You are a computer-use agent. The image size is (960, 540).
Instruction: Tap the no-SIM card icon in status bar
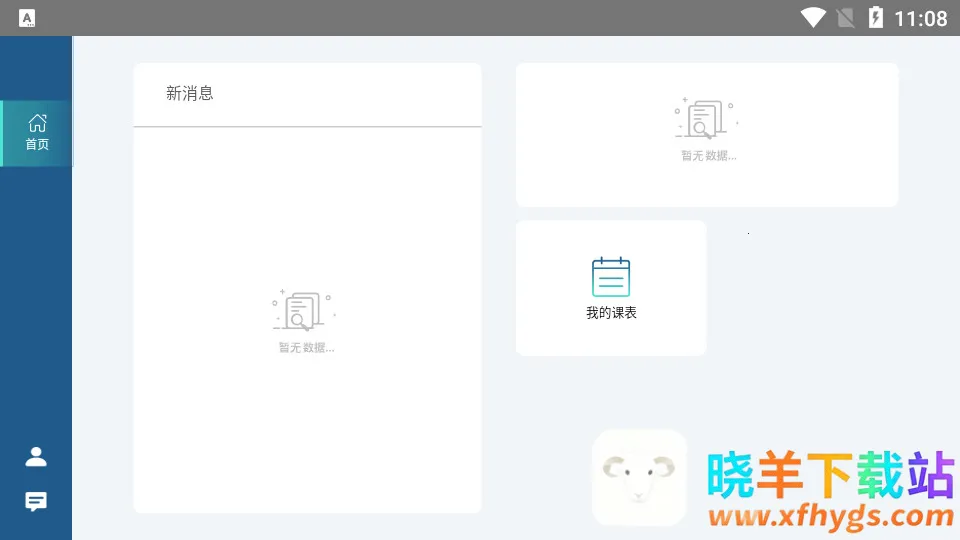(x=846, y=18)
